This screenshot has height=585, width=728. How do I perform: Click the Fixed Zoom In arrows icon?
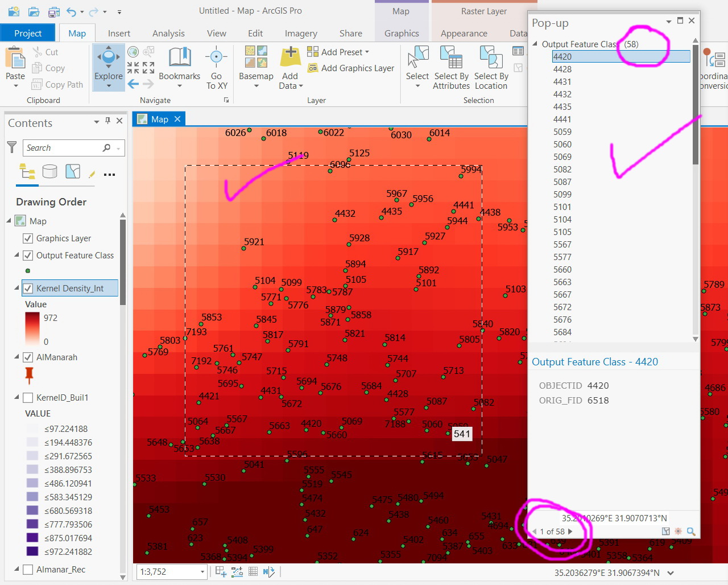coord(133,68)
